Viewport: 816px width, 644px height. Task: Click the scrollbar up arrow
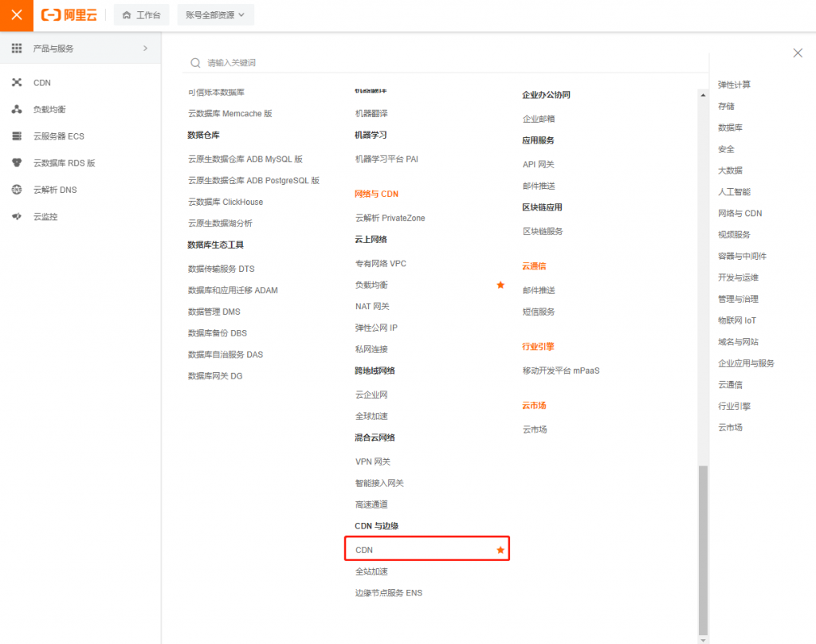coord(703,95)
